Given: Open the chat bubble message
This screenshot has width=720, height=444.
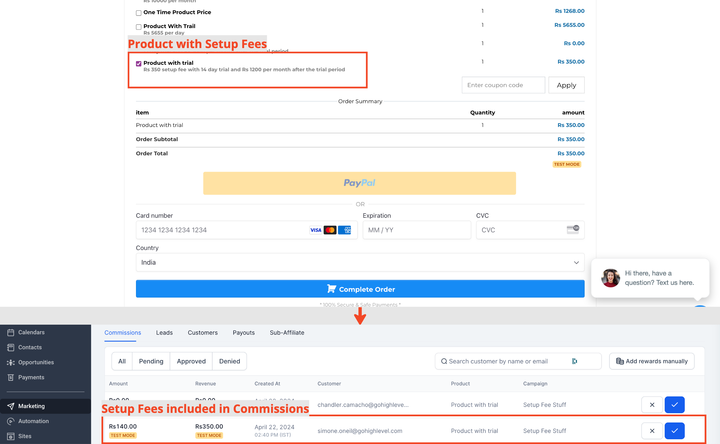Looking at the screenshot, I should pyautogui.click(x=650, y=278).
